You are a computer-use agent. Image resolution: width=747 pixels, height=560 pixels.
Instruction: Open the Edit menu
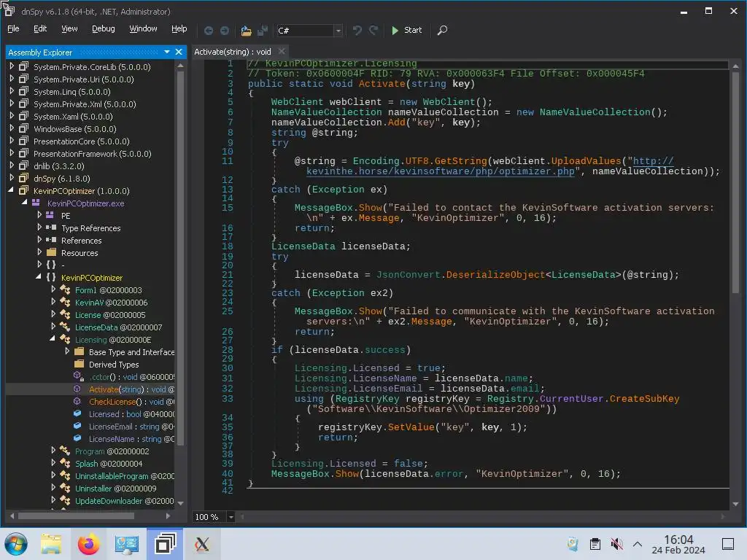pyautogui.click(x=40, y=28)
